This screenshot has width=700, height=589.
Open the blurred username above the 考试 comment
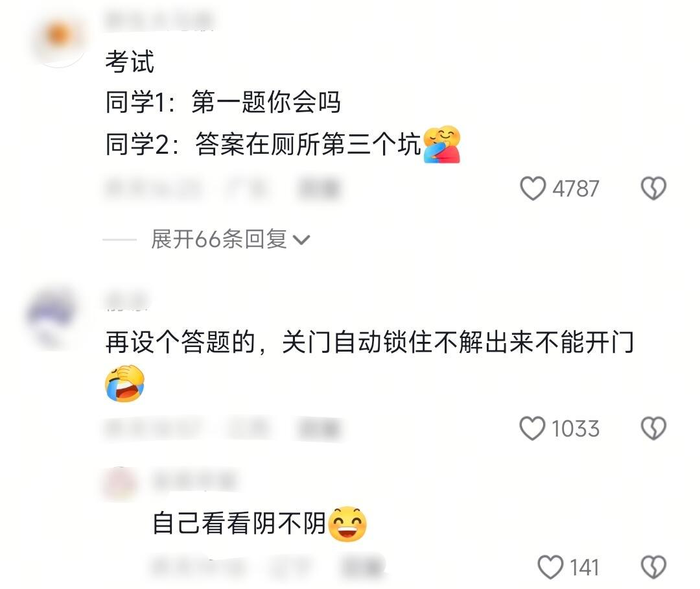pyautogui.click(x=159, y=21)
